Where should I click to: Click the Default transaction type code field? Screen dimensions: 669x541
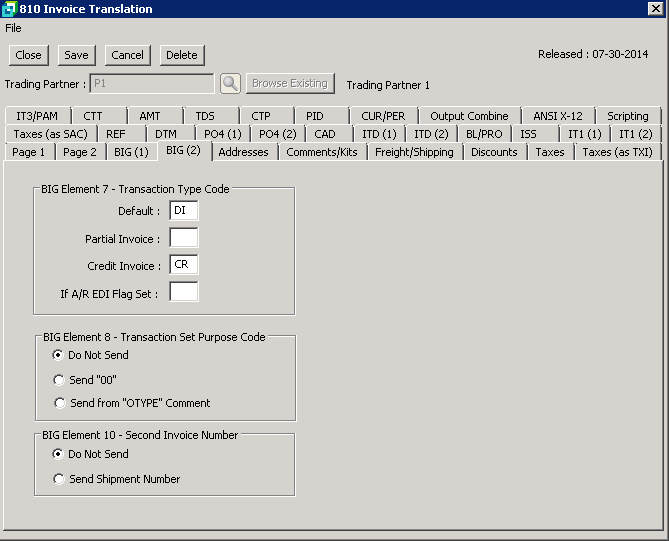[x=184, y=211]
